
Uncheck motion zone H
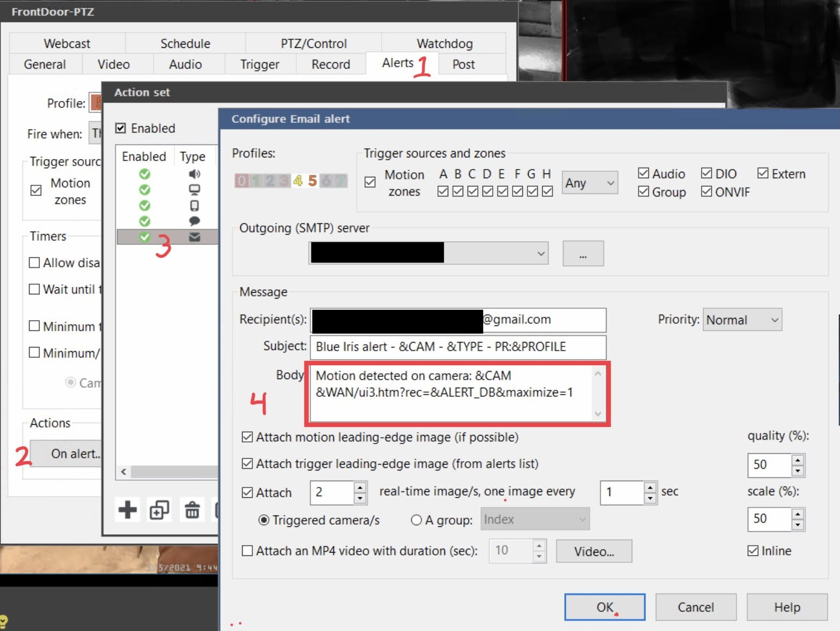[x=547, y=191]
